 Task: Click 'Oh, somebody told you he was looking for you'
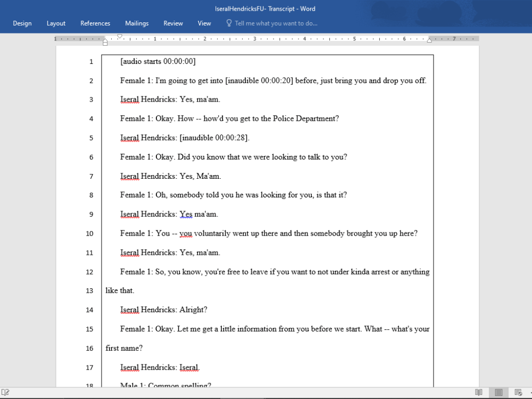pyautogui.click(x=235, y=195)
